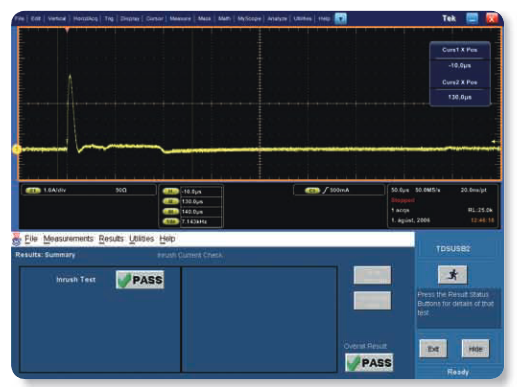
Task: Click the 50Ω termination readout
Action: (121, 190)
